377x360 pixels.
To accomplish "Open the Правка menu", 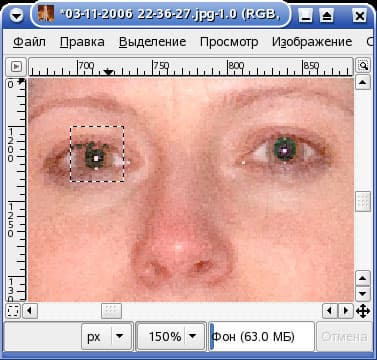I will [82, 42].
